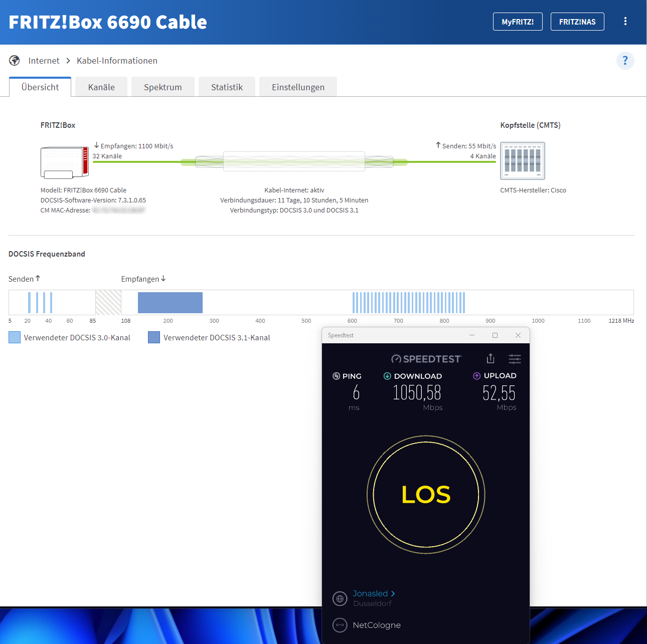Open the help question mark icon
647x644 pixels.
tap(625, 61)
